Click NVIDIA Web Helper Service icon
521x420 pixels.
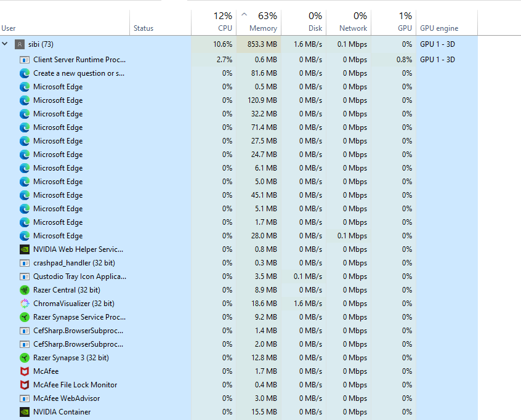(25, 249)
